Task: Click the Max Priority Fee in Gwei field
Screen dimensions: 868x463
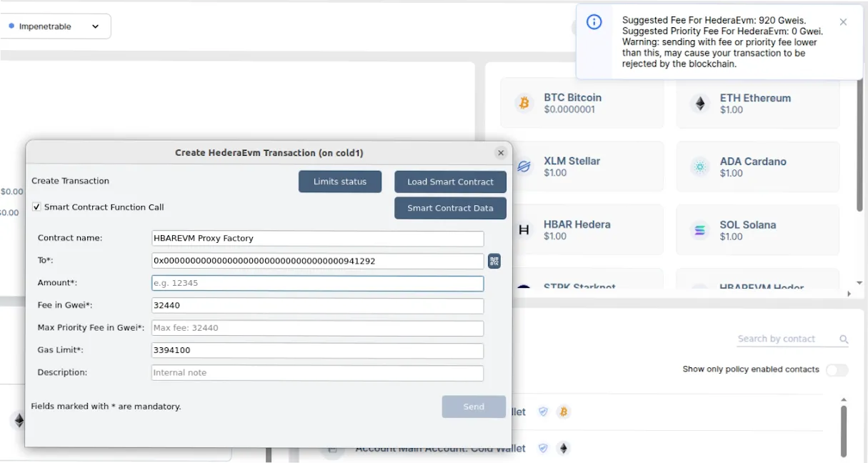Action: tap(318, 328)
